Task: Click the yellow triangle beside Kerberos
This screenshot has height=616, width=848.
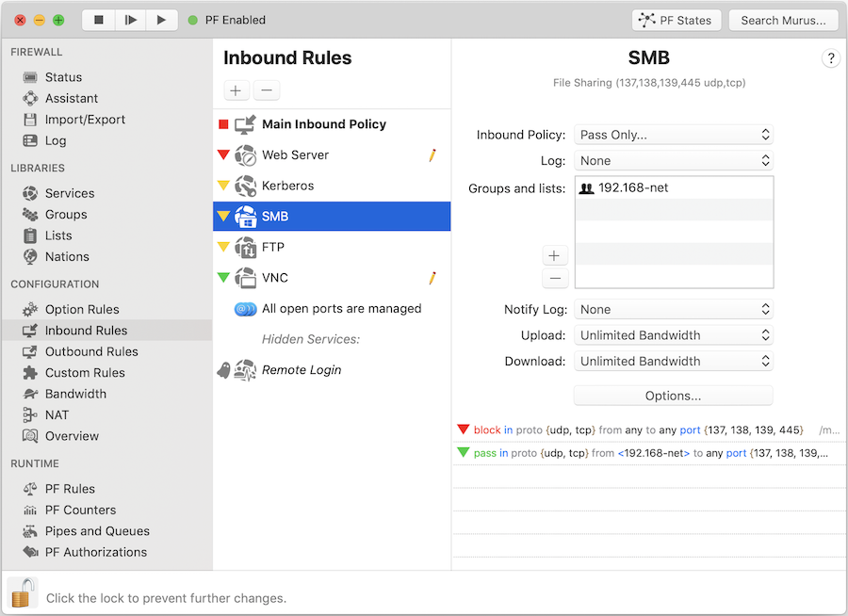Action: pyautogui.click(x=223, y=186)
